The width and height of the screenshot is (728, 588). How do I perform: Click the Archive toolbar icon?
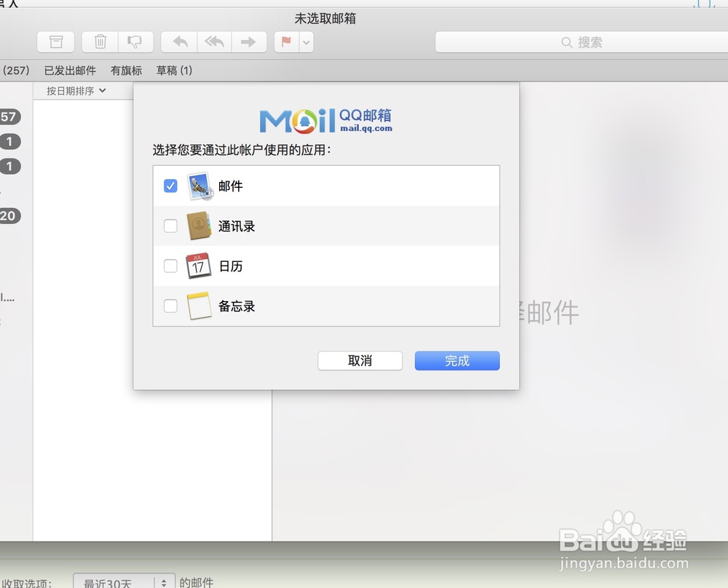(56, 42)
